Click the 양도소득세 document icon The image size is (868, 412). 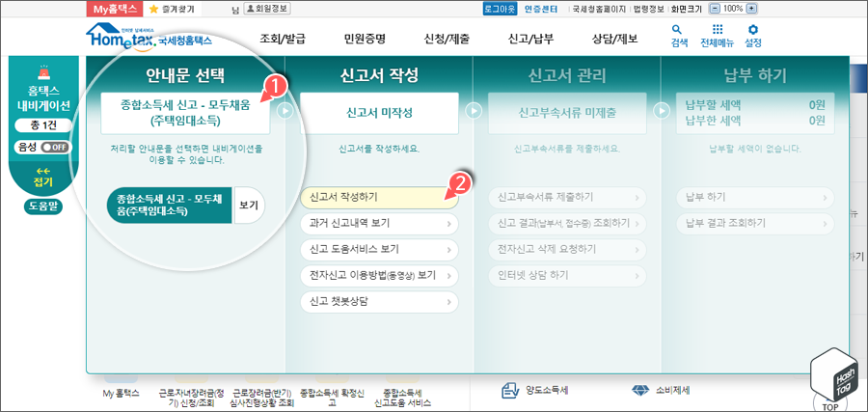pyautogui.click(x=508, y=391)
